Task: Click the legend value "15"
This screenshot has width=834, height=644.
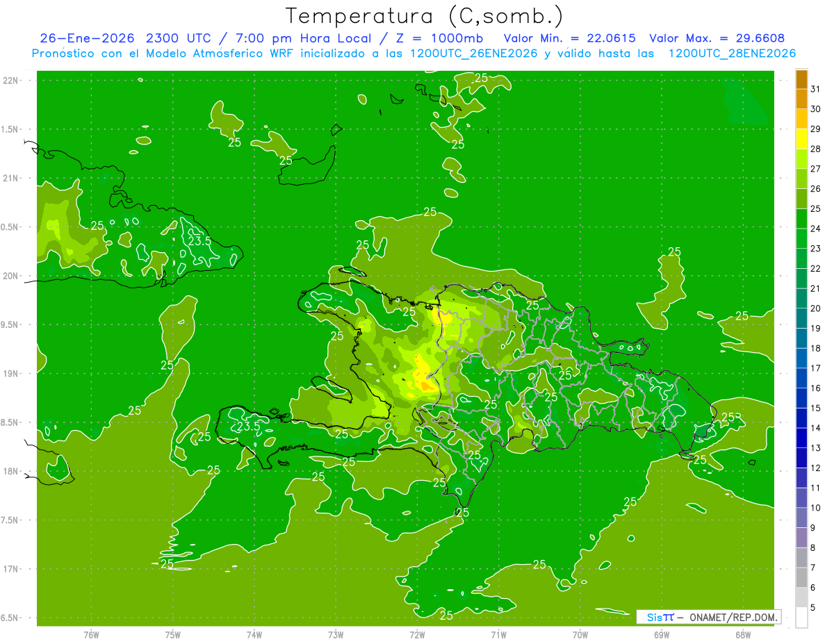Action: click(x=816, y=408)
